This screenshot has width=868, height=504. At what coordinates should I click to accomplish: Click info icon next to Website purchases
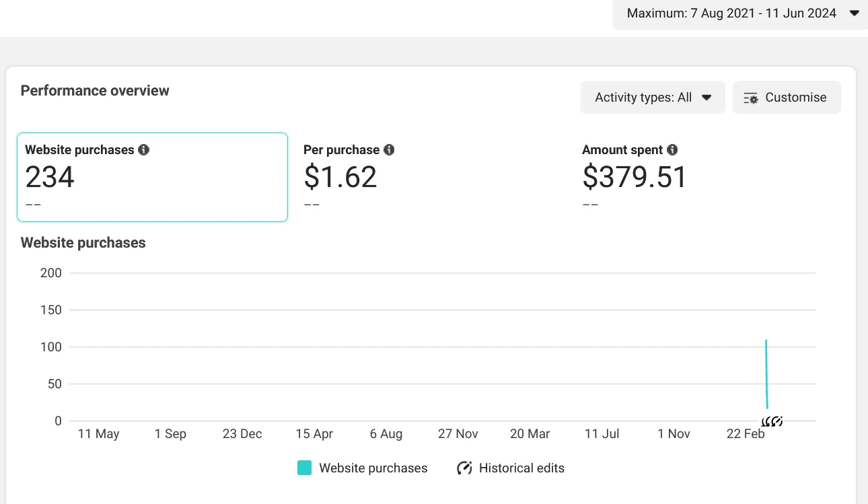tap(143, 150)
